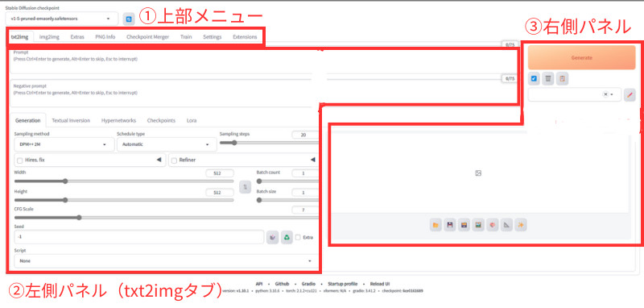Image resolution: width=644 pixels, height=308 pixels.
Task: Switch to the img2img tab
Action: point(49,37)
